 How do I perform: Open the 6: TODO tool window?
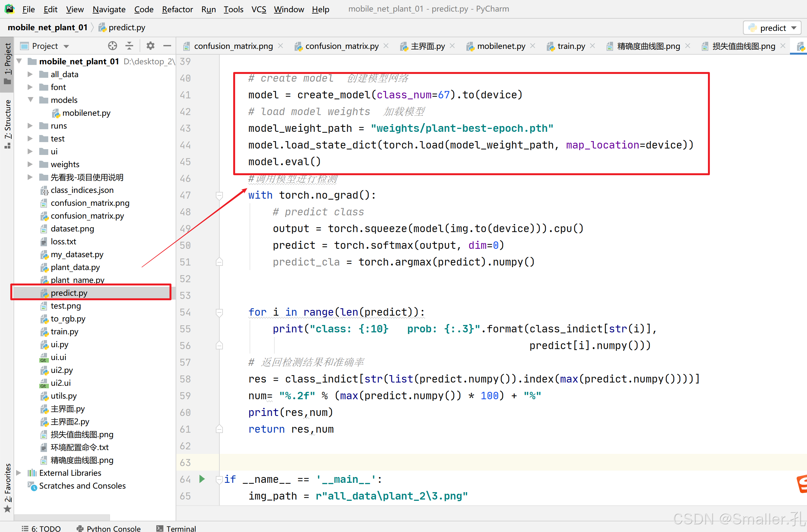[41, 528]
